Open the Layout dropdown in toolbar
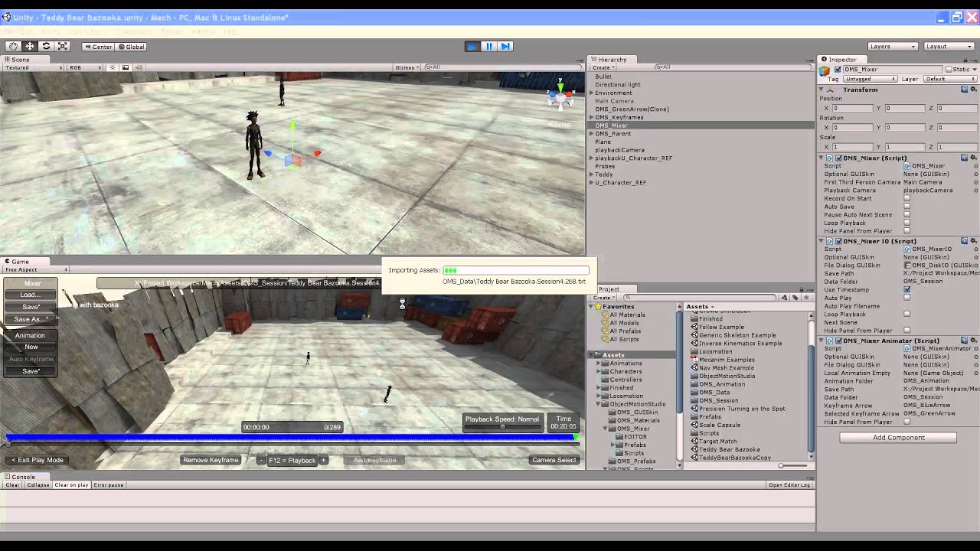This screenshot has height=551, width=980. (x=949, y=47)
